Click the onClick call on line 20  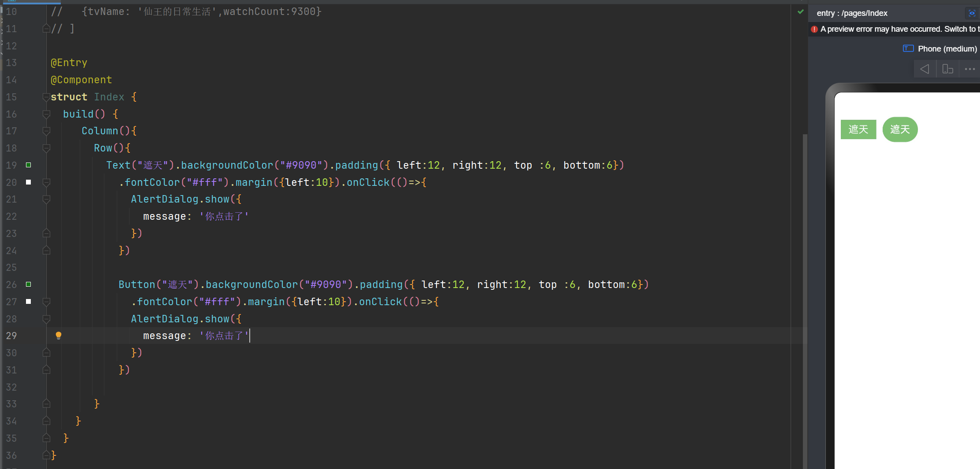click(x=368, y=182)
